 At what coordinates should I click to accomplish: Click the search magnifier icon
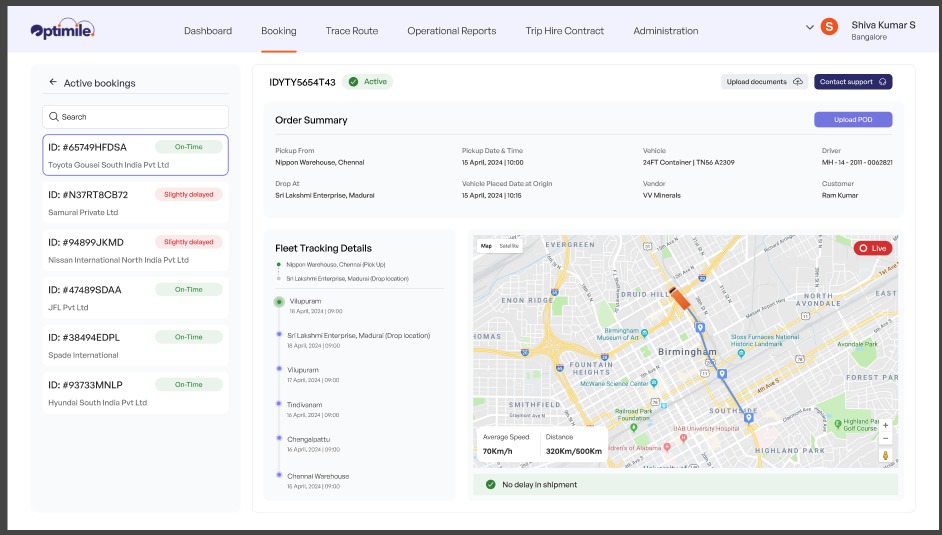(54, 116)
